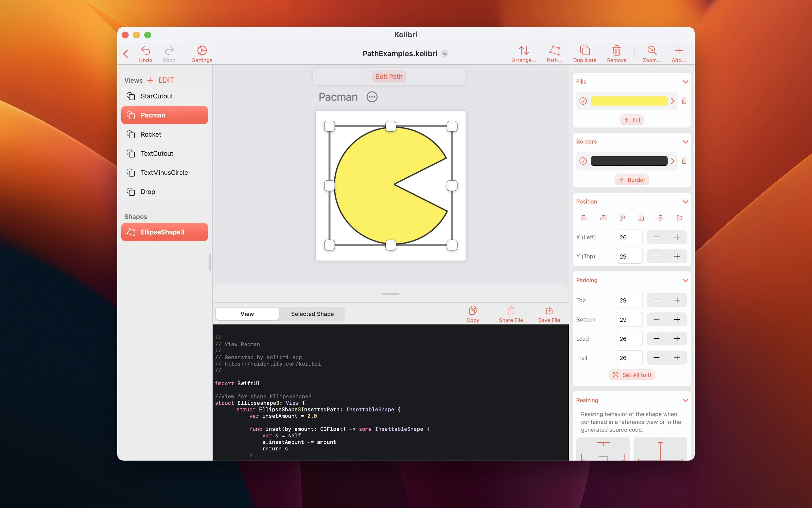Add a new Border
The image size is (812, 508).
pos(632,180)
